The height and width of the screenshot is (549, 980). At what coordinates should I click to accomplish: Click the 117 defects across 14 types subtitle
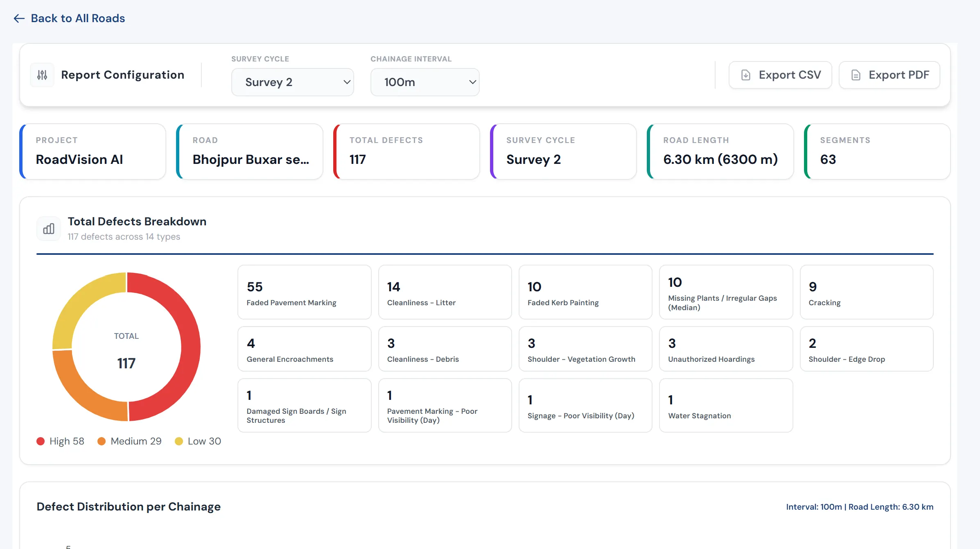124,237
